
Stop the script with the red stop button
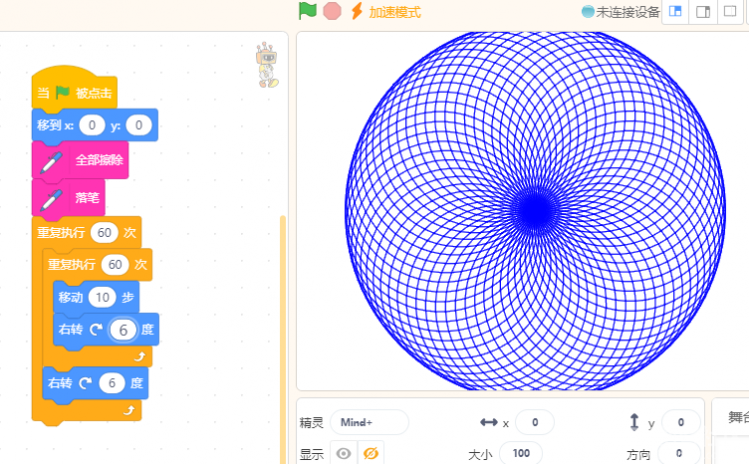332,11
